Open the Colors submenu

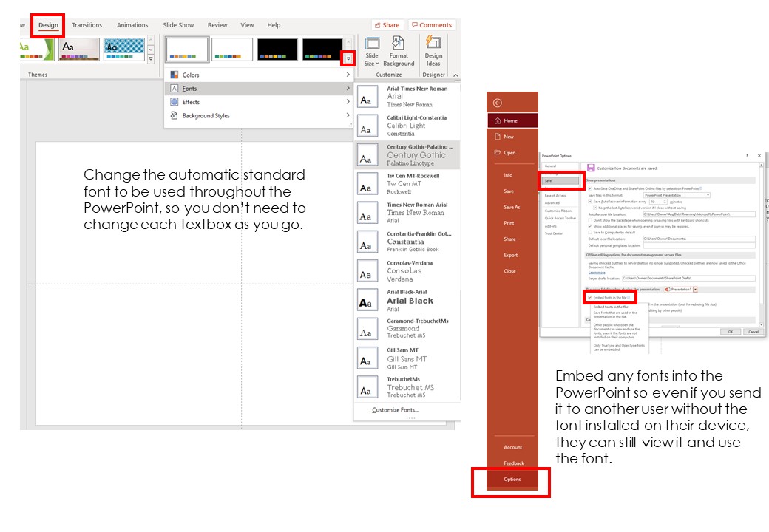click(x=259, y=75)
